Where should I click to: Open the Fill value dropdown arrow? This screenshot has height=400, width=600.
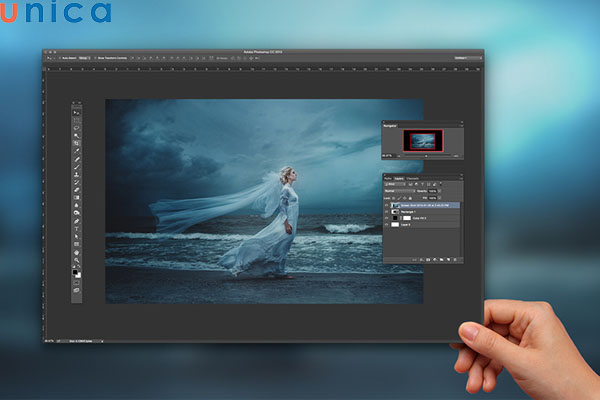(439, 198)
